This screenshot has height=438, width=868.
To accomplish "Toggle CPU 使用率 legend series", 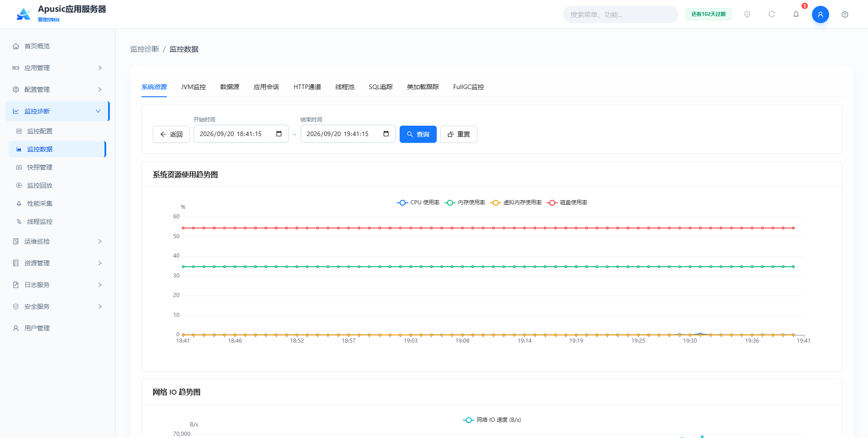I will 418,203.
